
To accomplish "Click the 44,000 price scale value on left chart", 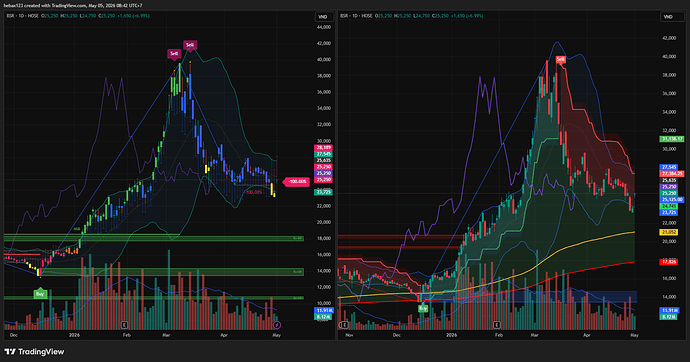I will pos(323,27).
